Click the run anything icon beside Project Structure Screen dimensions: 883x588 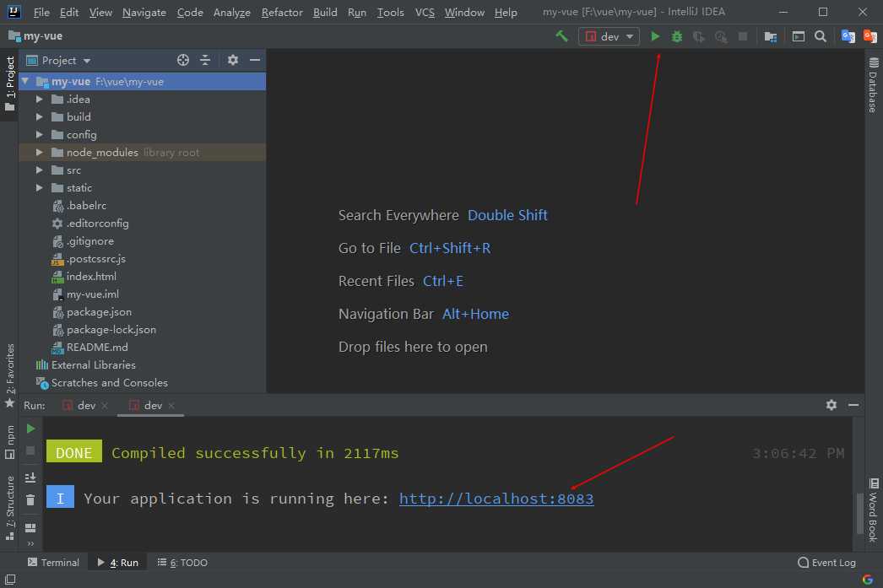(798, 36)
